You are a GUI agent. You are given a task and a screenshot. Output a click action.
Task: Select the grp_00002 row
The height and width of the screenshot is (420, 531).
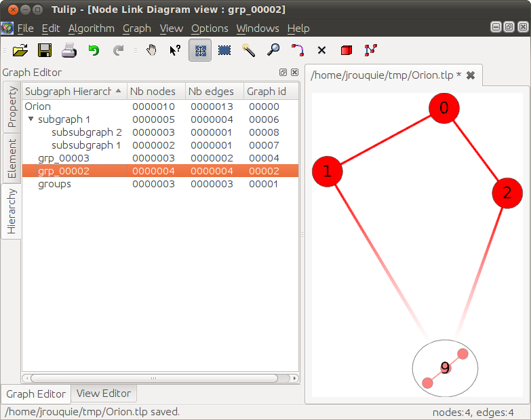(160, 171)
